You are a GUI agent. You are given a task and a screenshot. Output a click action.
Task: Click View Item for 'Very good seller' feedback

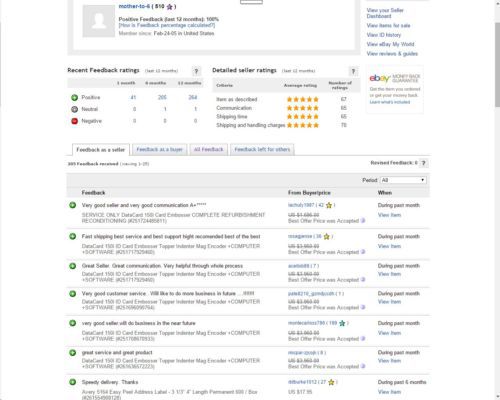(x=389, y=215)
